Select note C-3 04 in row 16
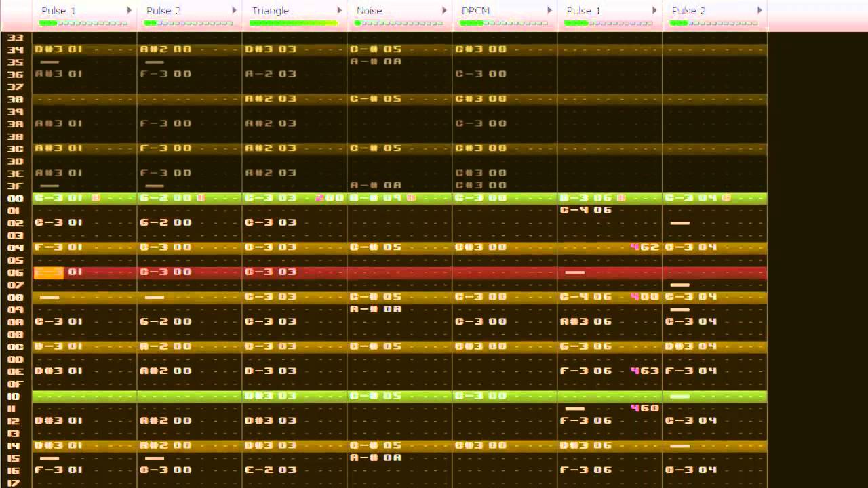The height and width of the screenshot is (488, 868). coord(691,470)
